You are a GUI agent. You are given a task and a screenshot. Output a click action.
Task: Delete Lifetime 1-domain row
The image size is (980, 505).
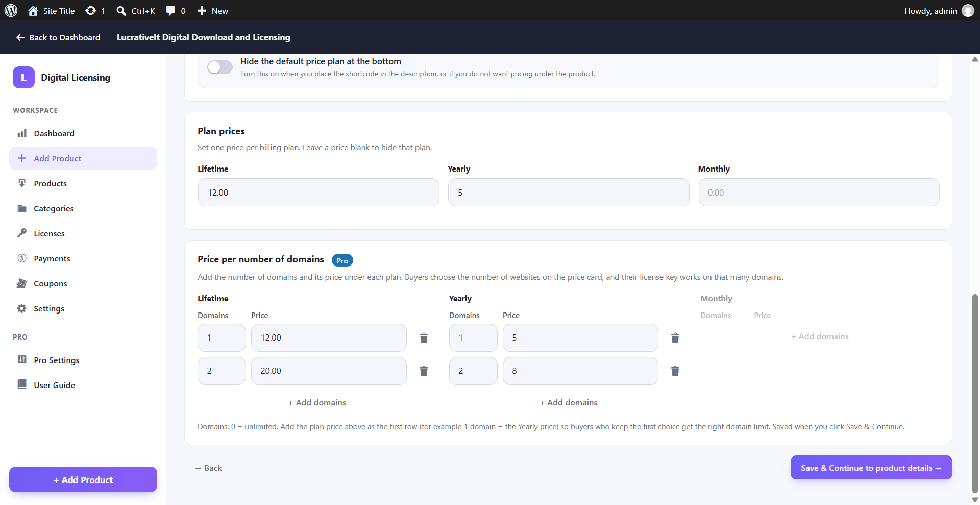click(424, 338)
